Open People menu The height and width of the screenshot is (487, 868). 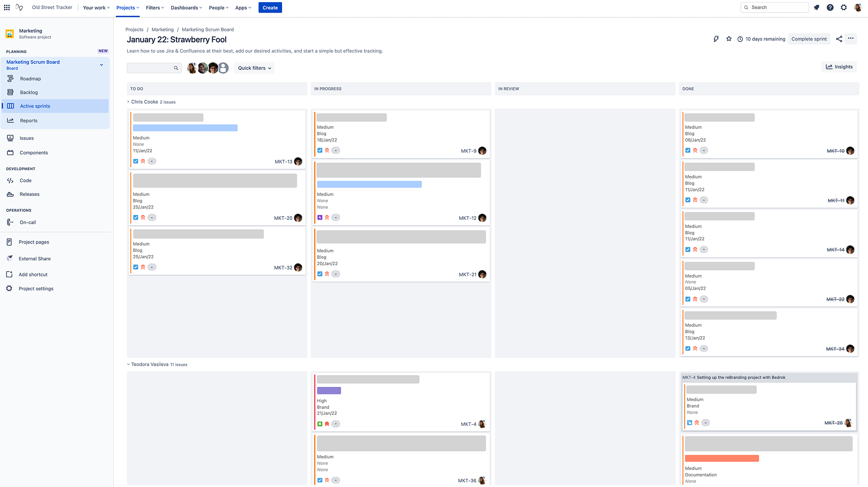pyautogui.click(x=218, y=8)
